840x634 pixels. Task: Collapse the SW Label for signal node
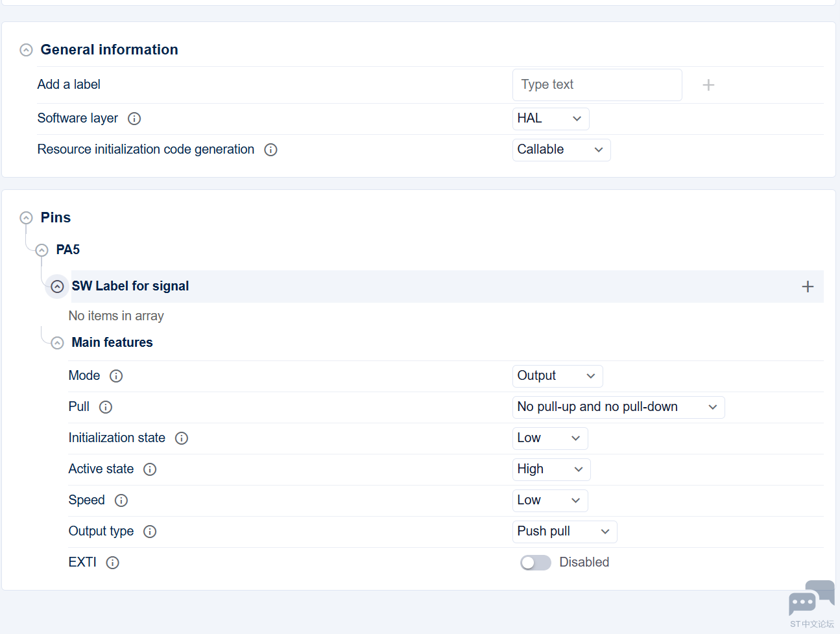[57, 287]
